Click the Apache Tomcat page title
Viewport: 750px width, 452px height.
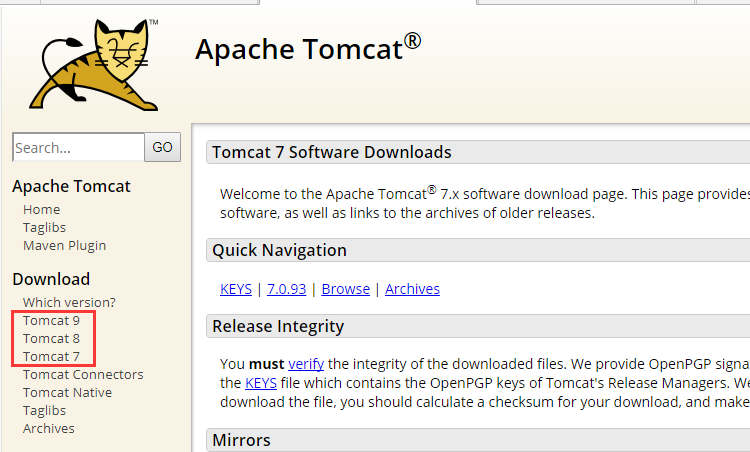pos(308,49)
